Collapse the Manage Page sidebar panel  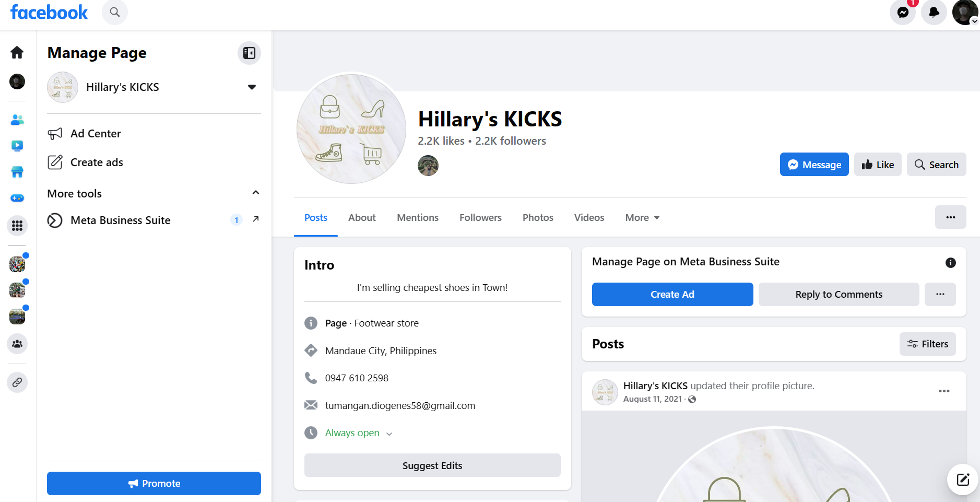pyautogui.click(x=249, y=53)
